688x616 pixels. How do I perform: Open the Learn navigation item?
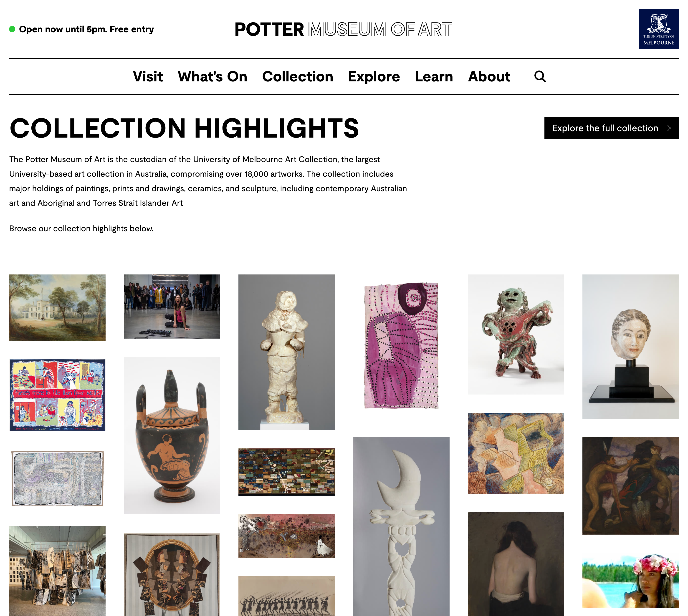tap(434, 76)
